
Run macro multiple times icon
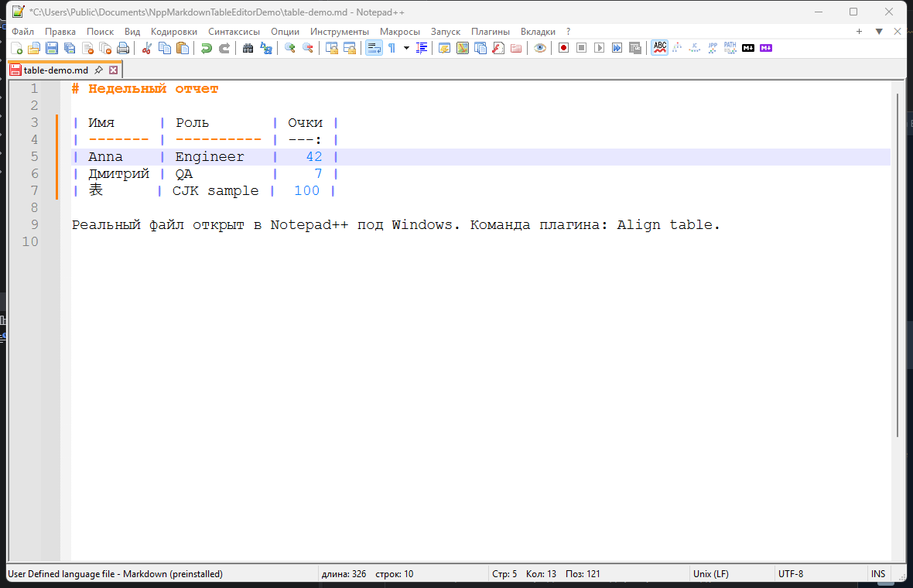[617, 48]
